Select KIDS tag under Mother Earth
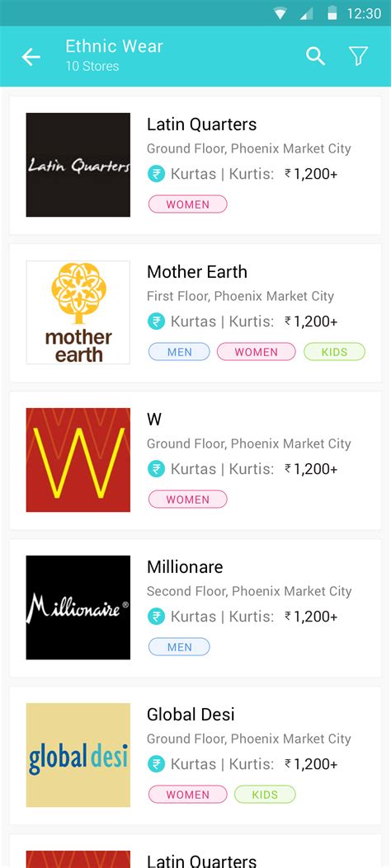 click(335, 351)
